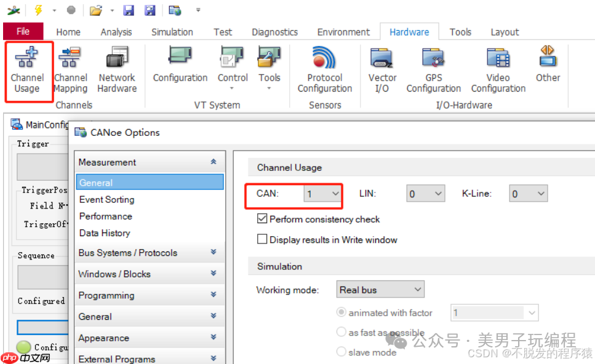The width and height of the screenshot is (595, 364).
Task: Switch to the Simulation ribbon tab
Action: (172, 32)
